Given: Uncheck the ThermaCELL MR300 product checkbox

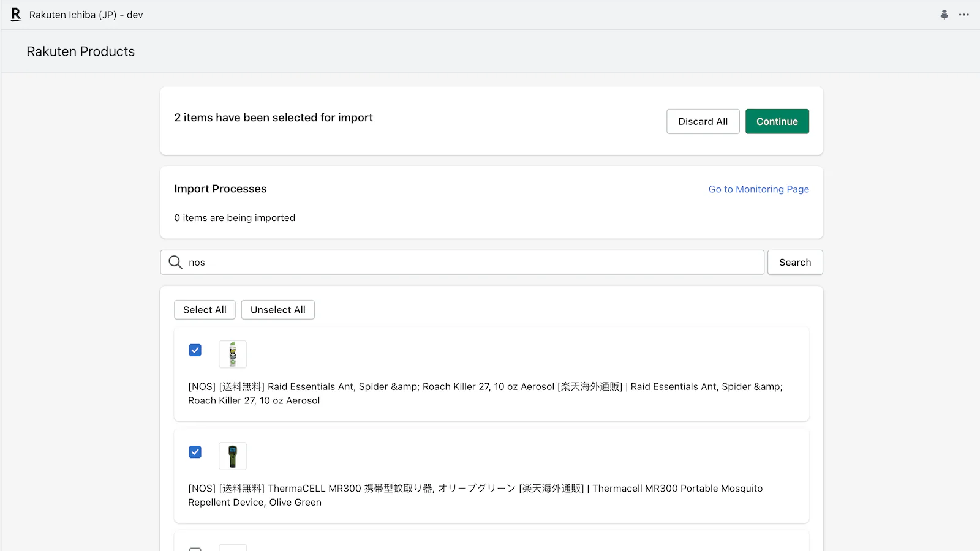Looking at the screenshot, I should click(195, 452).
